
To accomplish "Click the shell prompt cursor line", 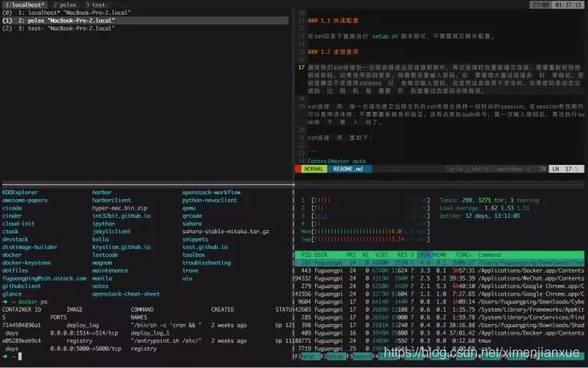I will click(x=12, y=357).
